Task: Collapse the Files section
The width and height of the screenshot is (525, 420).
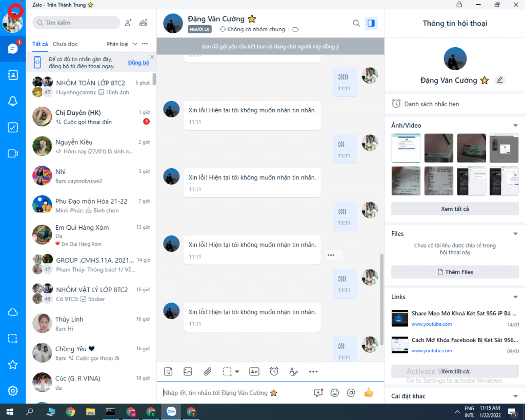Action: [x=515, y=234]
